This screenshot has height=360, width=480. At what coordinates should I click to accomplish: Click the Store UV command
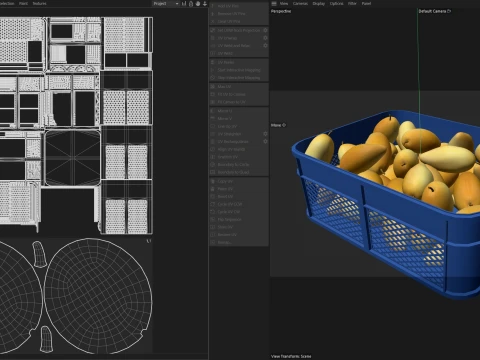click(239, 227)
